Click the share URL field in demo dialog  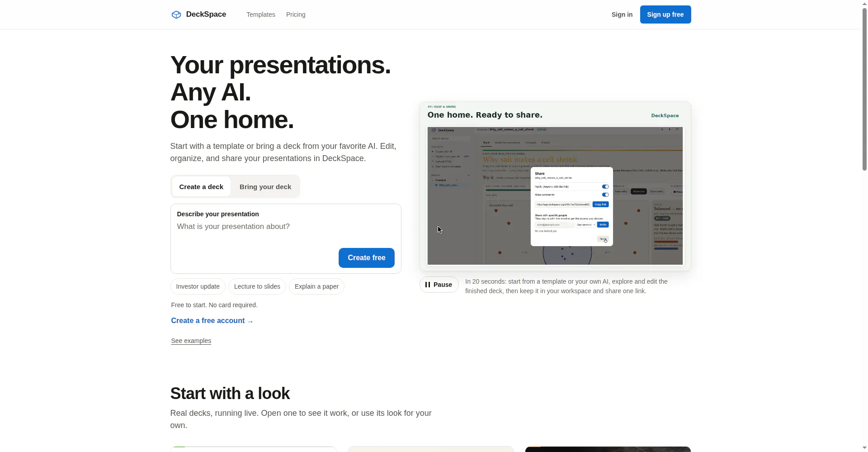pyautogui.click(x=563, y=205)
